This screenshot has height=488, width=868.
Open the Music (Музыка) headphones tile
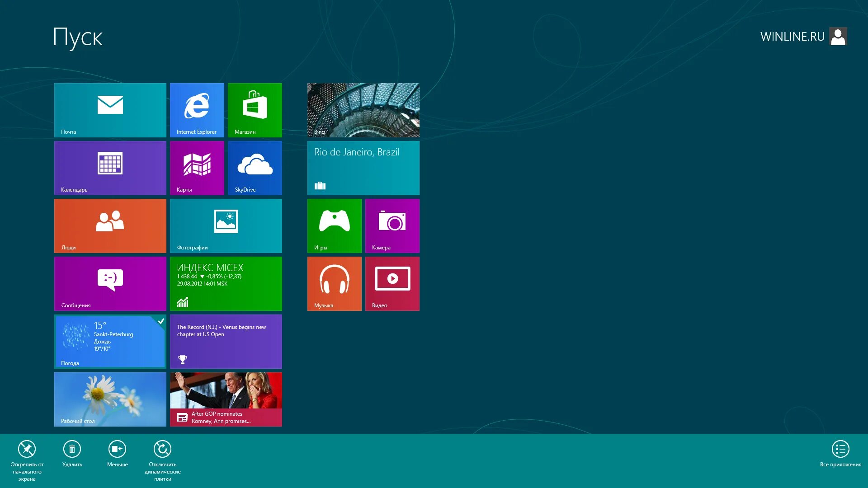tap(334, 283)
